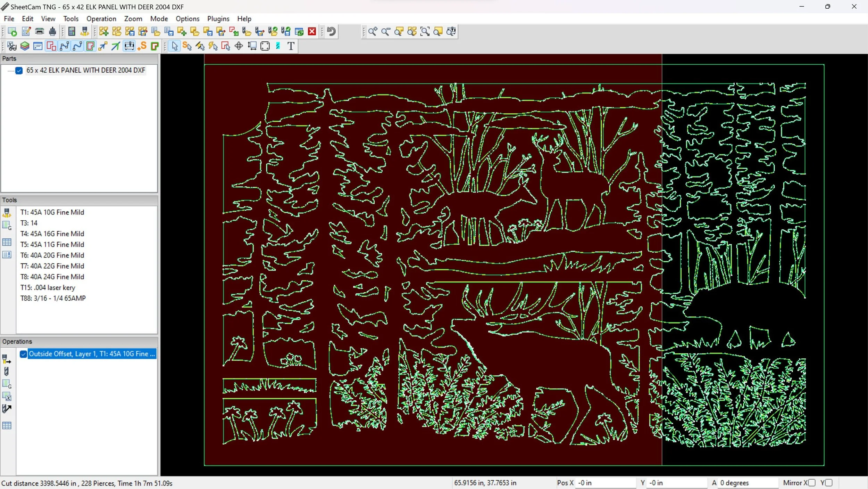Image resolution: width=868 pixels, height=489 pixels.
Task: Select tool T3: 14
Action: (x=29, y=223)
